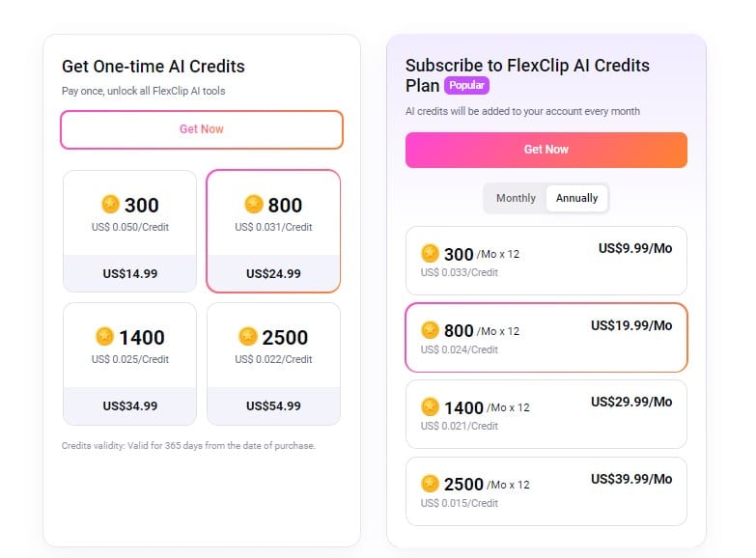The height and width of the screenshot is (558, 756).
Task: Click the coin icon on 2500/Mo subscription plan
Action: pos(431,484)
